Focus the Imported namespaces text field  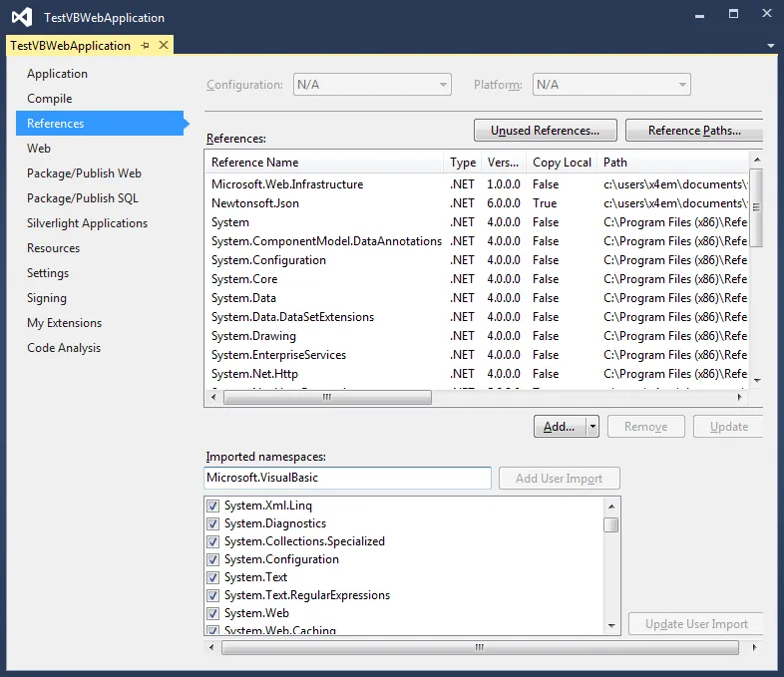click(347, 479)
